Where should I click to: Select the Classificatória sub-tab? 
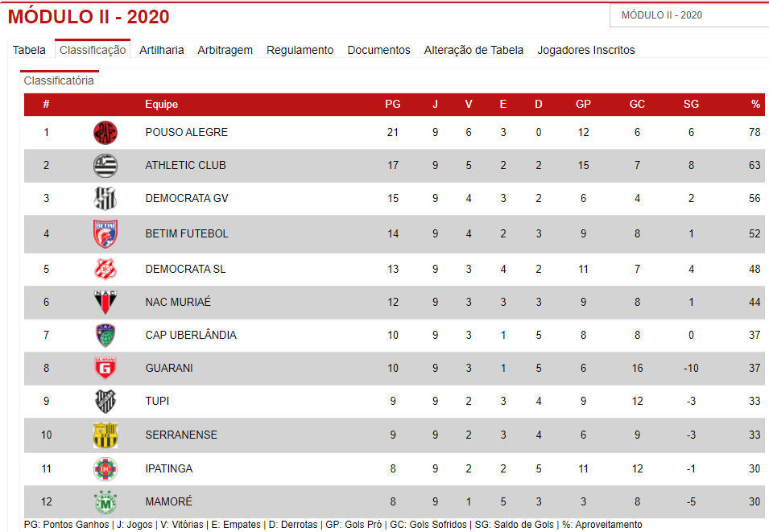click(59, 80)
